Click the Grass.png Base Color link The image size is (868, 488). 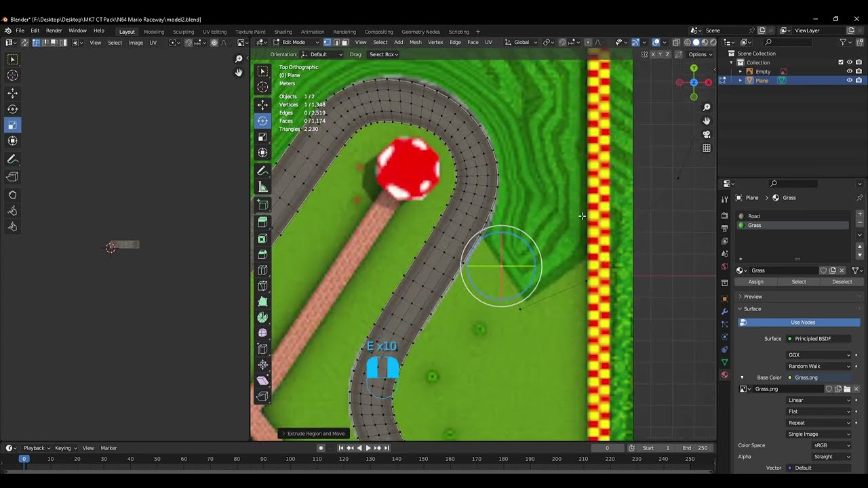coord(819,378)
